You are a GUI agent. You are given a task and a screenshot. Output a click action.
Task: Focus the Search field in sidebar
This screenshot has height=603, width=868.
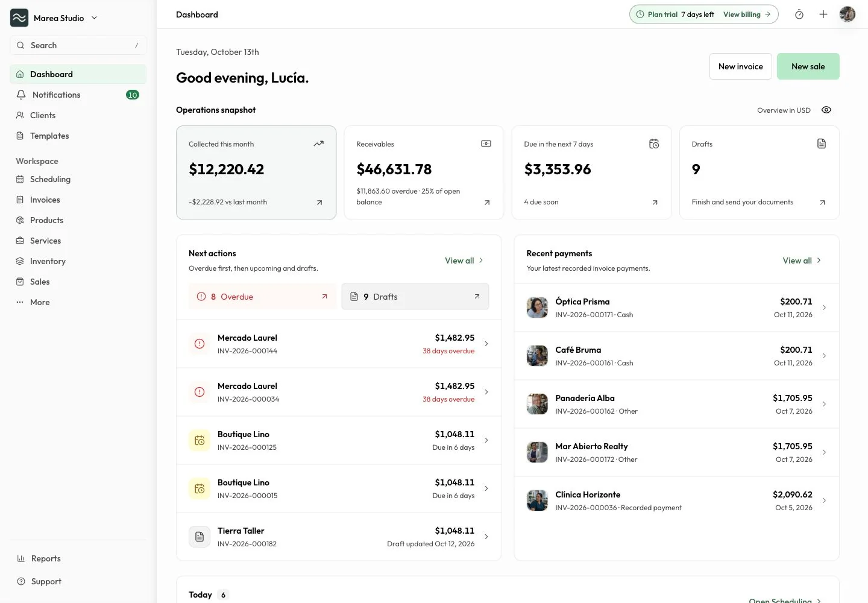pos(78,45)
